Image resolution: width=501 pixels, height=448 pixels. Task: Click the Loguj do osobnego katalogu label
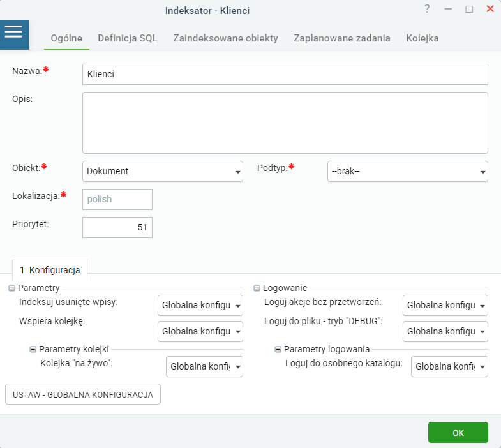point(344,363)
